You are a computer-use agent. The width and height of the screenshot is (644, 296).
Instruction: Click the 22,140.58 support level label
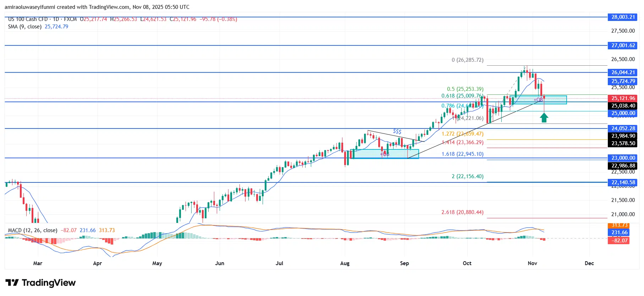[x=623, y=182]
